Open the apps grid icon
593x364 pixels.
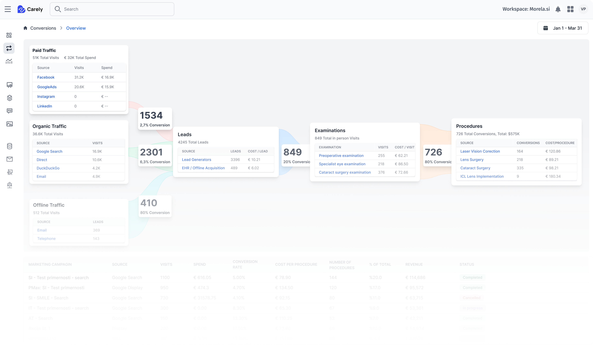coord(570,9)
